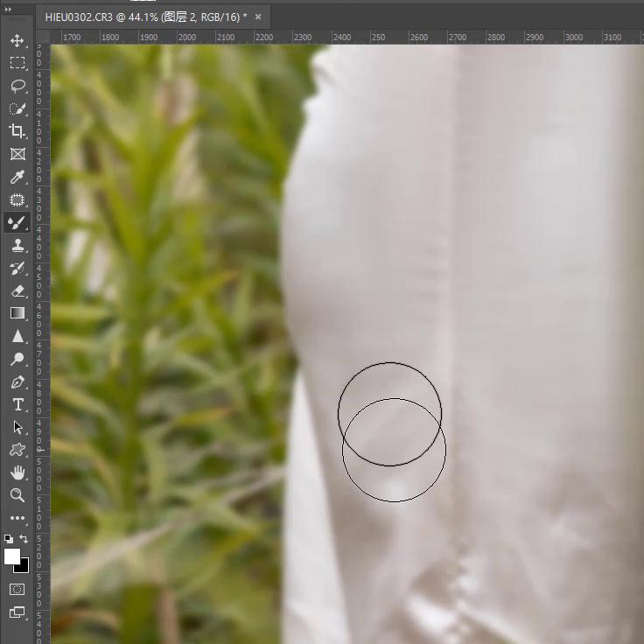Open the Edit Toolbar three-dots menu
The height and width of the screenshot is (644, 644).
17,518
